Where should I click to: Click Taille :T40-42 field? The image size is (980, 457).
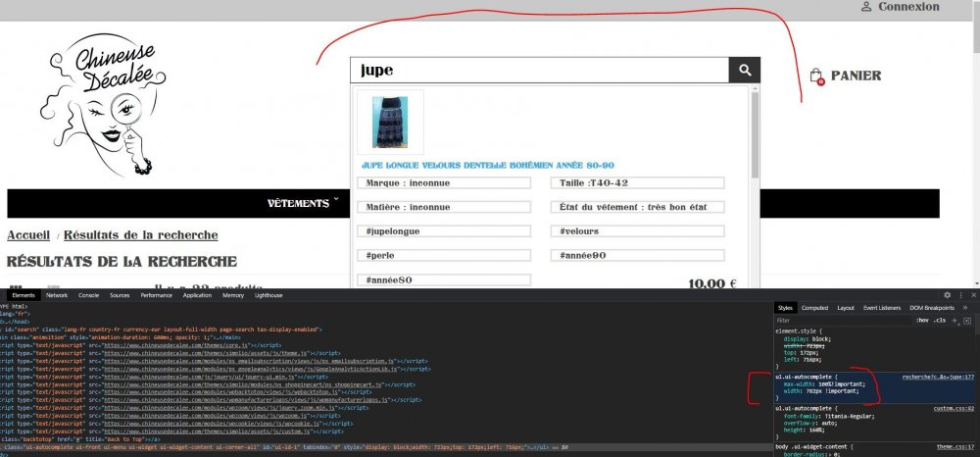click(638, 183)
